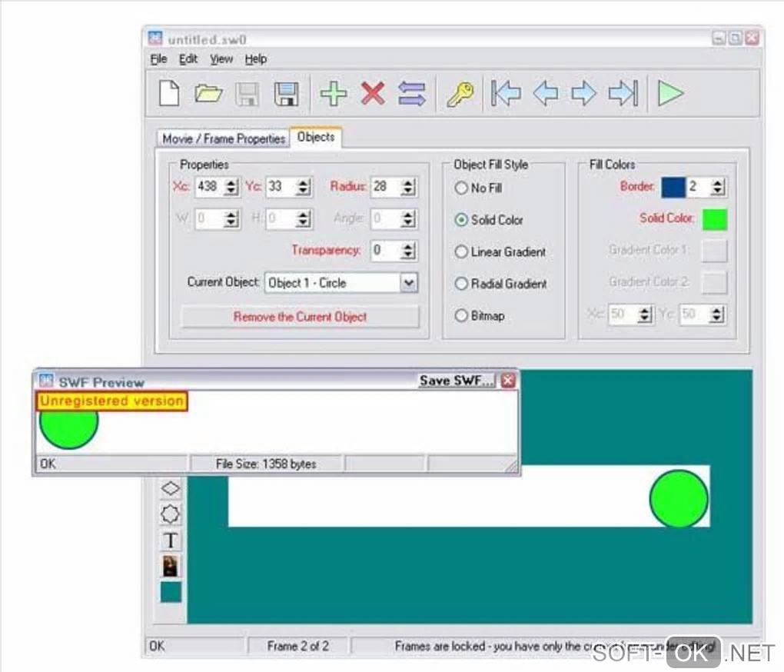Image resolution: width=784 pixels, height=672 pixels.
Task: Click the red X delete icon
Action: pos(373,93)
